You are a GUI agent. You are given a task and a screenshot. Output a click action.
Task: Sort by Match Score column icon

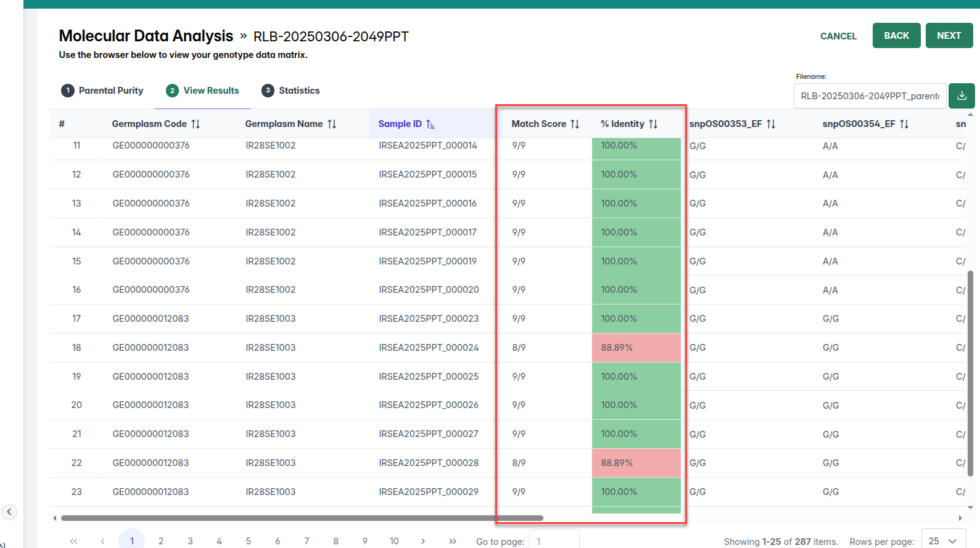click(x=575, y=124)
